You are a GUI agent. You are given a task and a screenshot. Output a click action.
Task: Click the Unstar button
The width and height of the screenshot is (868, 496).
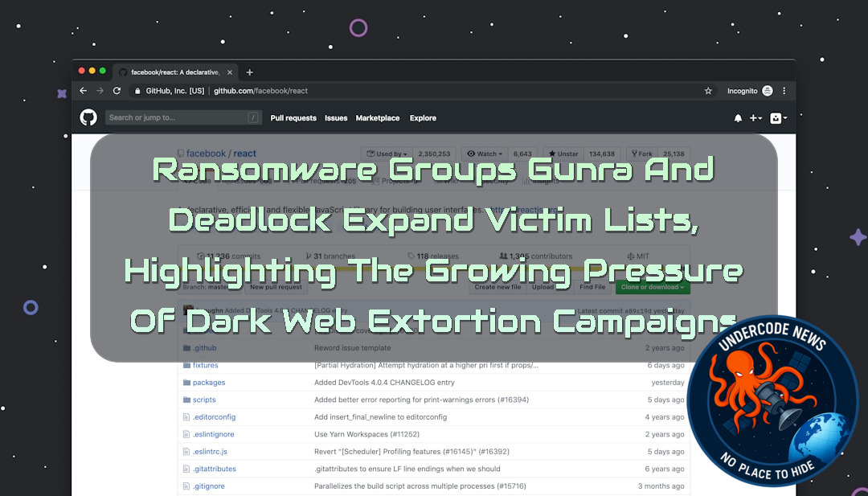[x=563, y=154]
